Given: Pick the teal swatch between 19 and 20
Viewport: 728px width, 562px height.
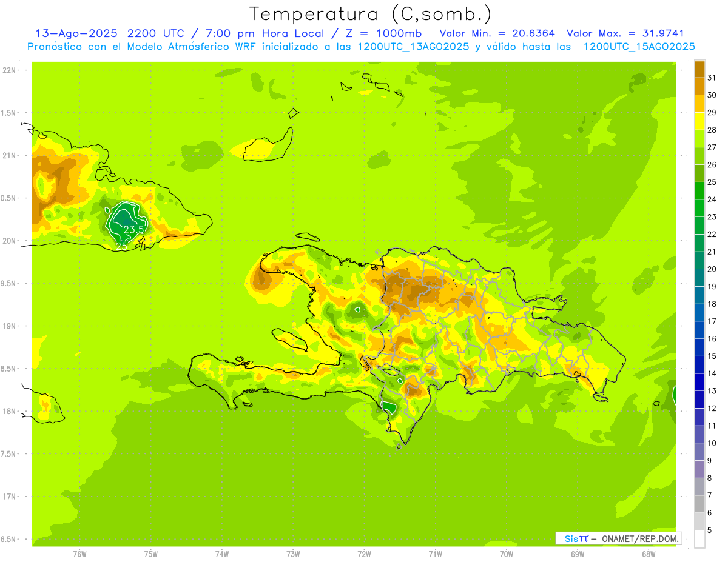Looking at the screenshot, I should point(699,278).
